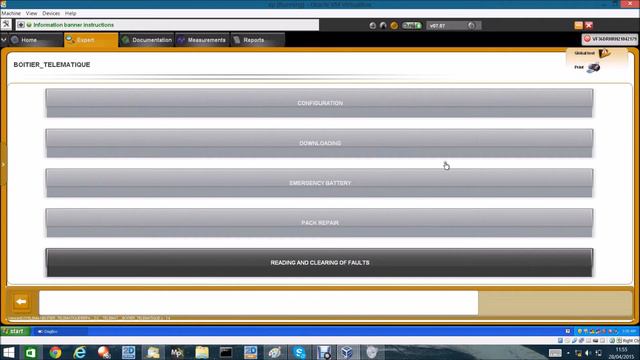Image resolution: width=640 pixels, height=360 pixels.
Task: Click the on-screen keyboard tray icon
Action: (x=555, y=353)
